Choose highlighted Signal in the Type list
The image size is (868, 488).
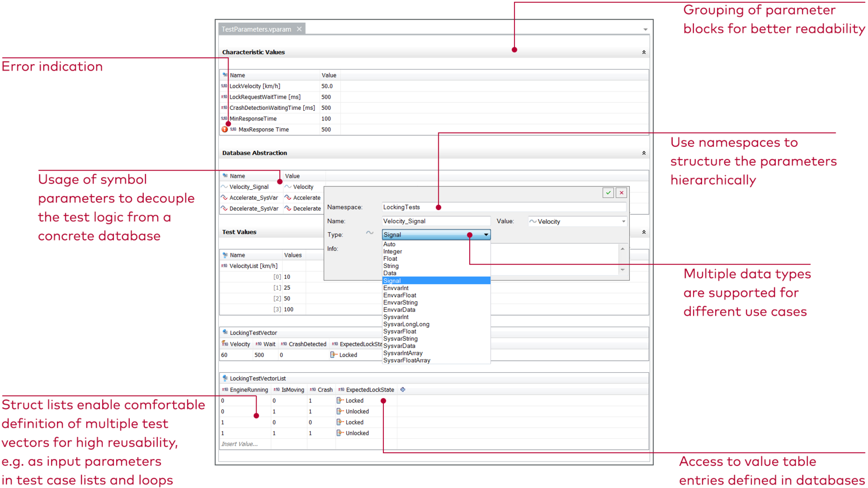click(x=436, y=281)
